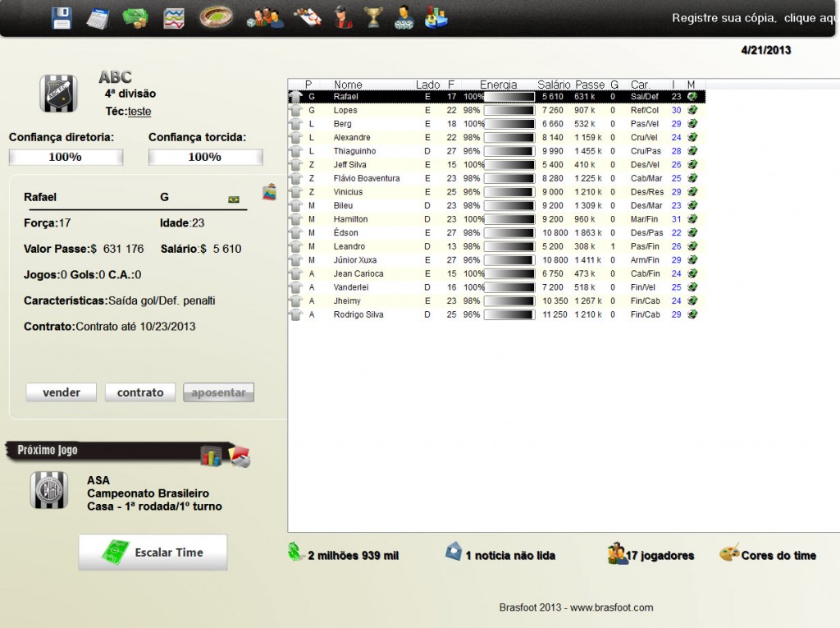Viewport: 840px width, 628px height.
Task: Click the contrato button
Action: point(140,392)
